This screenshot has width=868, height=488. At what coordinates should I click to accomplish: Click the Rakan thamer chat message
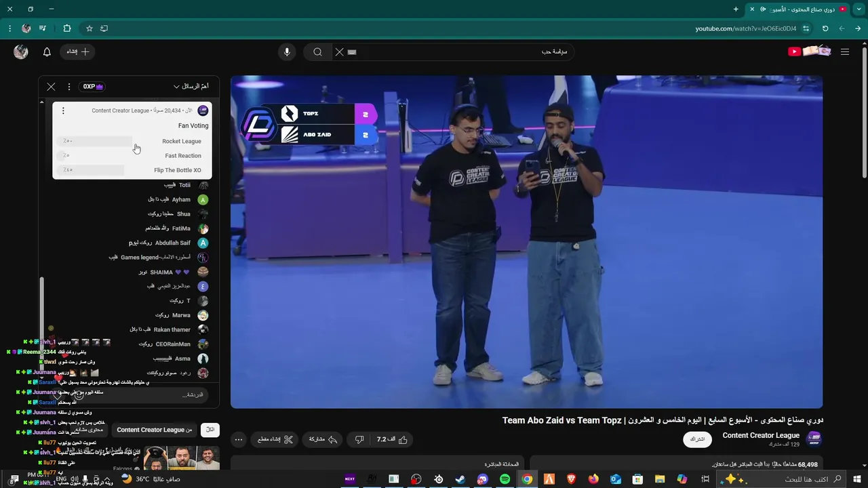coord(169,329)
